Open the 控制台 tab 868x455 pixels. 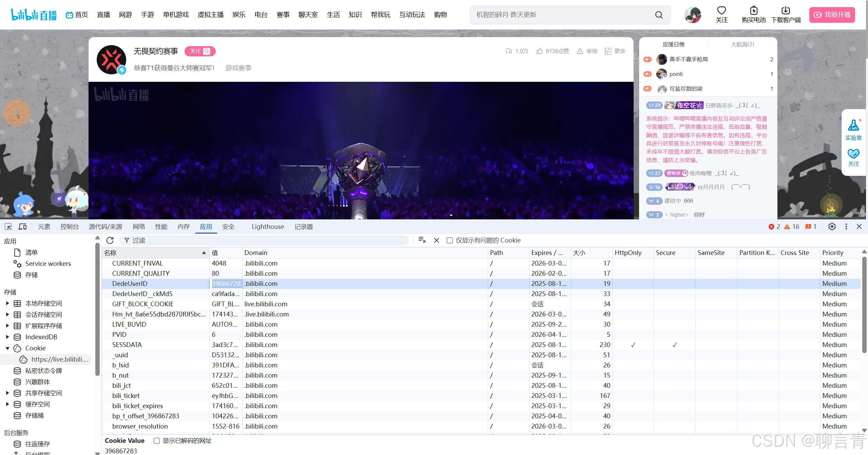click(x=70, y=226)
